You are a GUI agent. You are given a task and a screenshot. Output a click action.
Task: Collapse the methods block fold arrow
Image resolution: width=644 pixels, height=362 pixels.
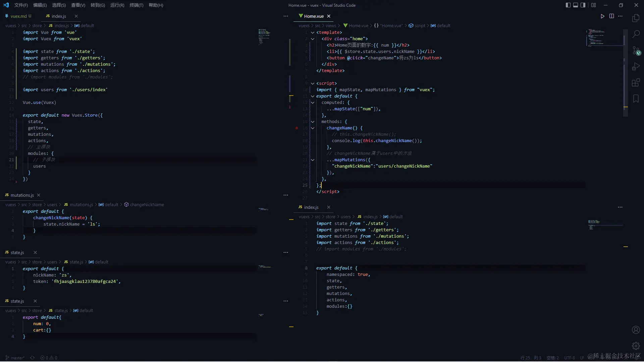[x=313, y=122]
